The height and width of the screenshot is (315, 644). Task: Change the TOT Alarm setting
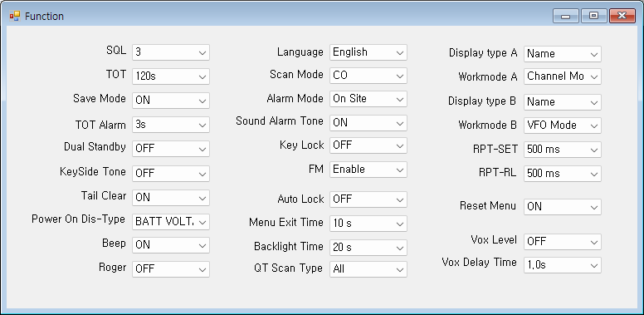pyautogui.click(x=171, y=125)
